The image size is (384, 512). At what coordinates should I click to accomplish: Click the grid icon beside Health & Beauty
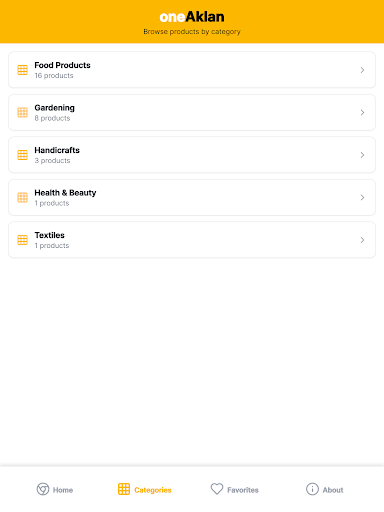[x=22, y=198]
